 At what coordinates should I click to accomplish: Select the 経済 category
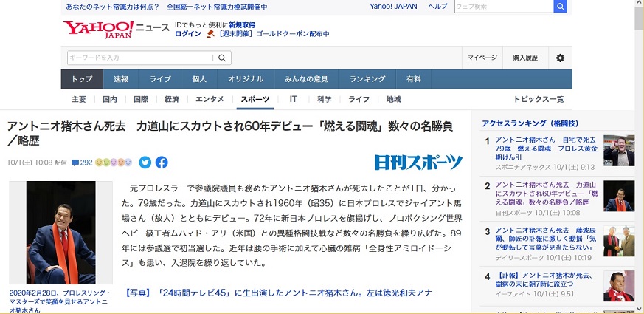tap(172, 99)
